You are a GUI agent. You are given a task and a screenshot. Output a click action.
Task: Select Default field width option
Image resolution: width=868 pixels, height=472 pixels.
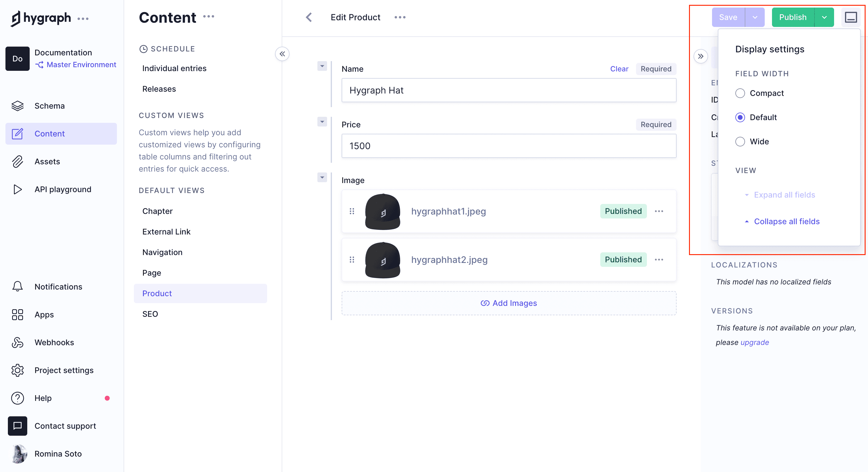[740, 117]
